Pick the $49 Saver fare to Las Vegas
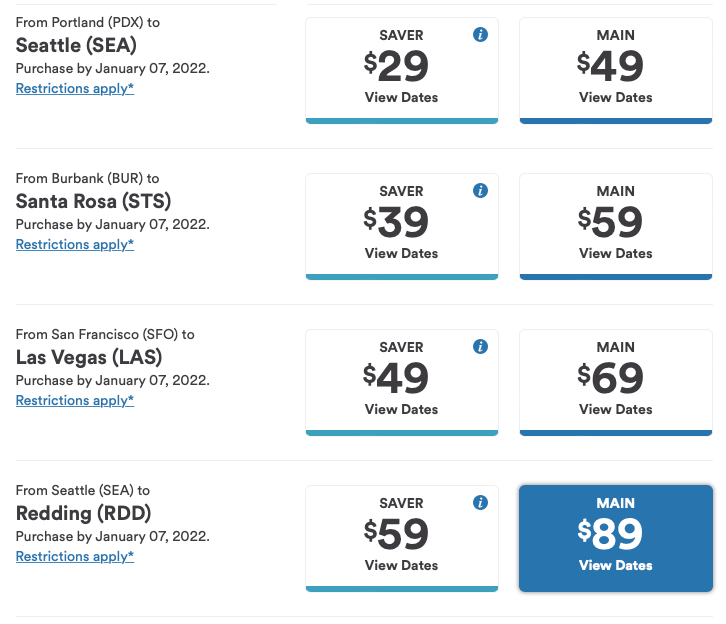The height and width of the screenshot is (624, 726). (401, 380)
